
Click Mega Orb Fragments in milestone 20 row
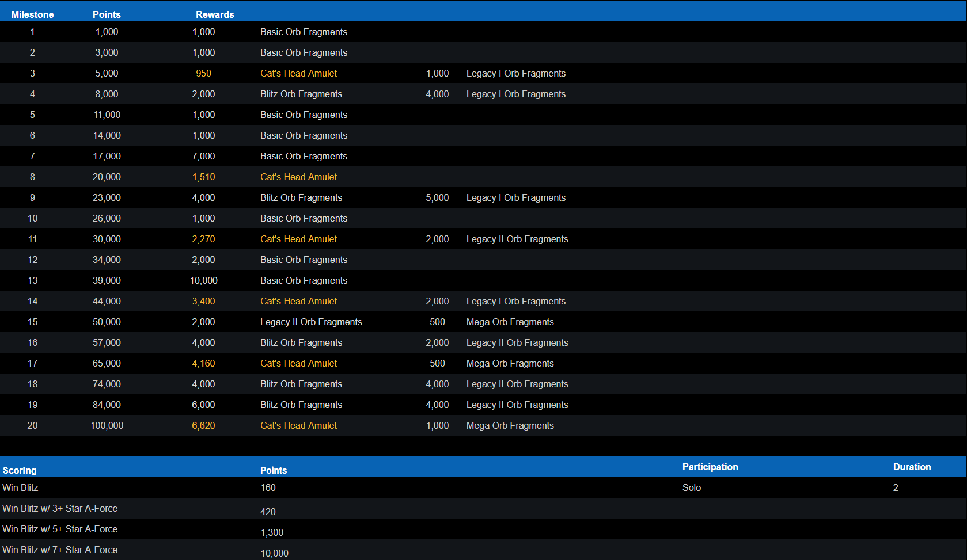[x=510, y=425]
